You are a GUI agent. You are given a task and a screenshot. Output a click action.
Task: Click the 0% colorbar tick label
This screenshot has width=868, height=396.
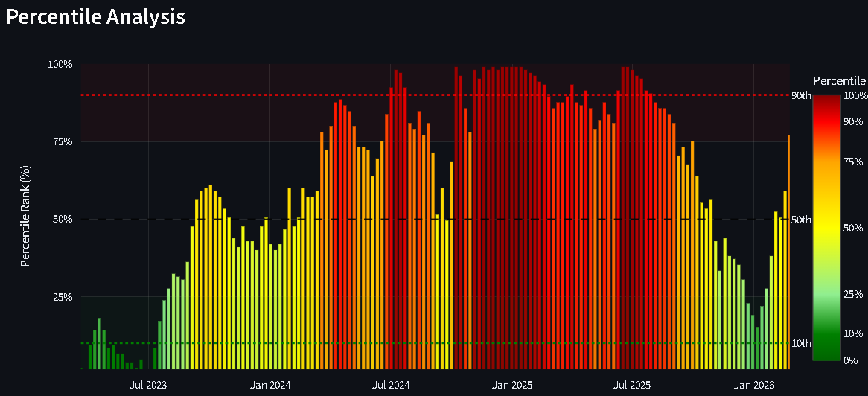[851, 360]
